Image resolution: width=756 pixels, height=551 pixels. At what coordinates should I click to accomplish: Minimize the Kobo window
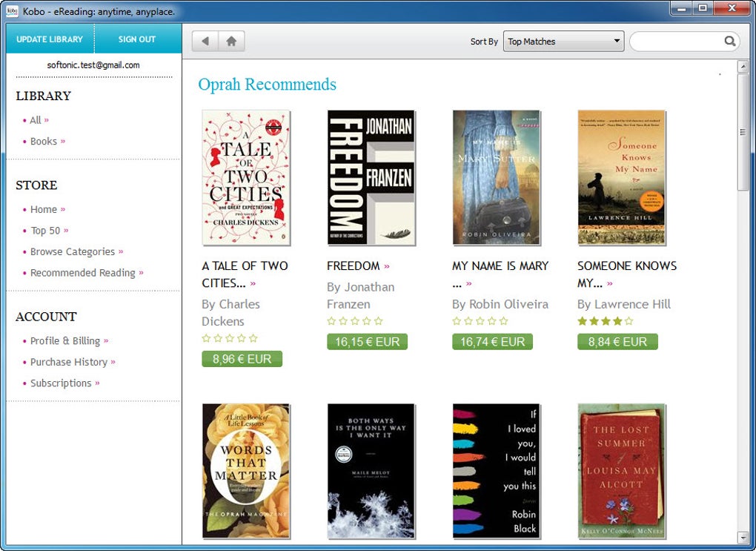pyautogui.click(x=682, y=7)
